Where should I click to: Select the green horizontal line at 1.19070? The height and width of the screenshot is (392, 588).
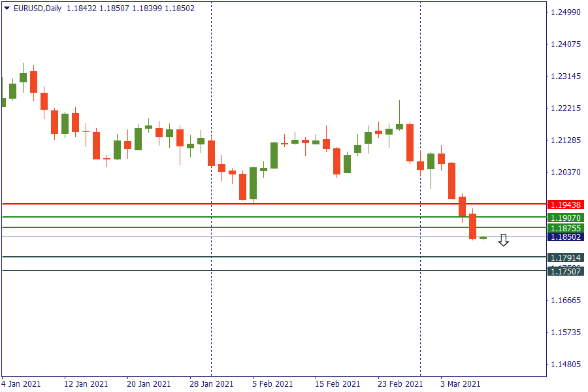pyautogui.click(x=274, y=217)
